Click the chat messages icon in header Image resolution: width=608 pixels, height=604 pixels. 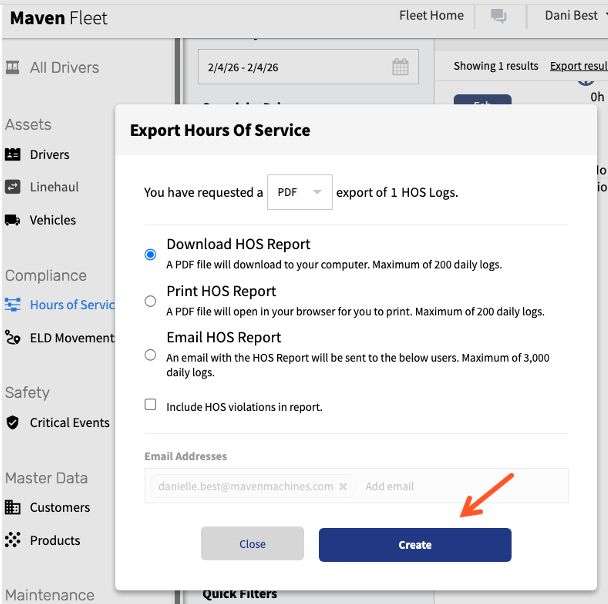coord(497,16)
